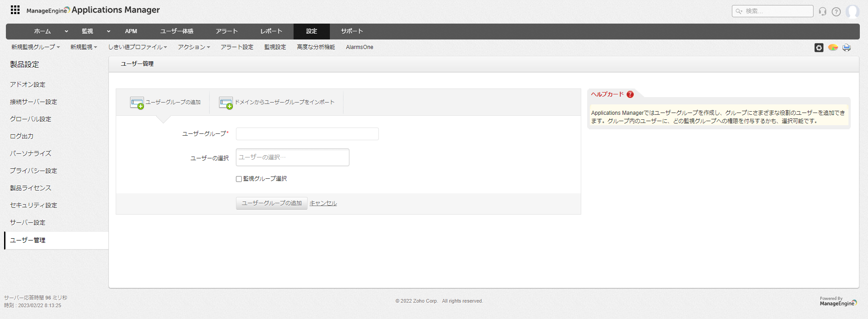Image resolution: width=868 pixels, height=319 pixels.
Task: Click the ユーザーグループの追加 submit button
Action: click(271, 203)
